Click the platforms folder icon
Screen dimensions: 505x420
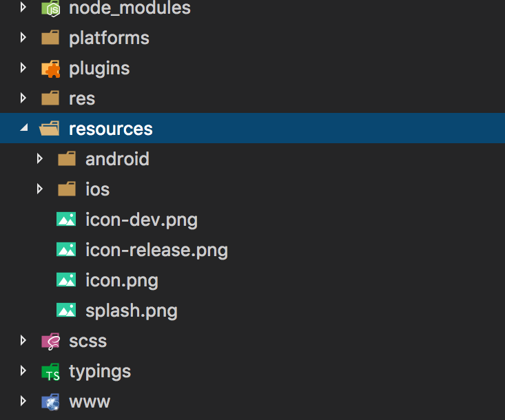click(x=50, y=37)
